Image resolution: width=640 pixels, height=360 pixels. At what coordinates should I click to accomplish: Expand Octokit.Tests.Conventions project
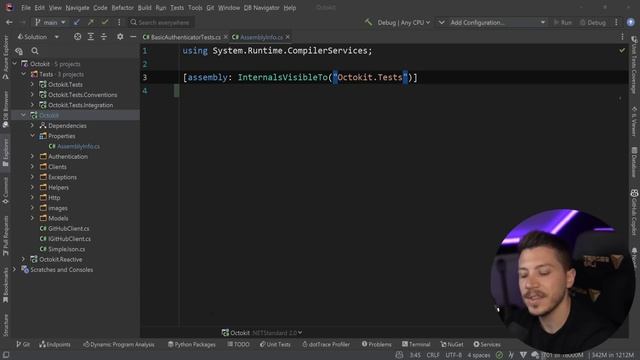coord(32,95)
